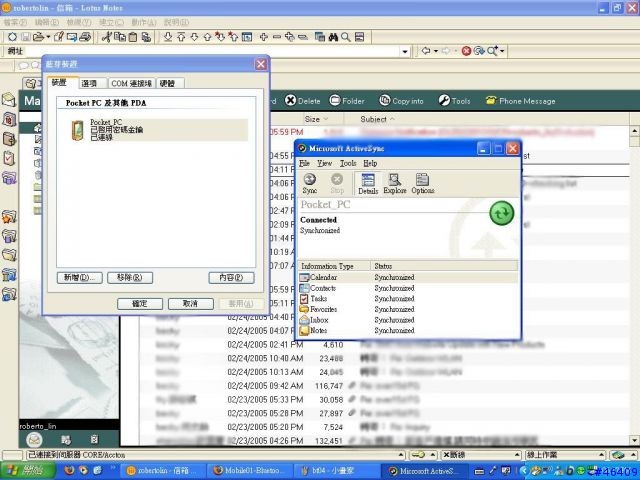Open the View menu in ActiveSync

tap(324, 163)
